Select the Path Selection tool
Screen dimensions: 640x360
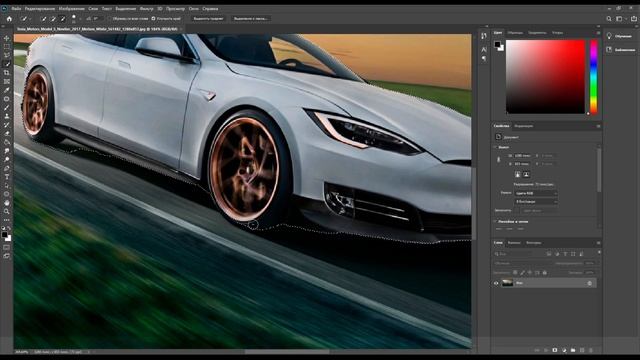pyautogui.click(x=7, y=185)
